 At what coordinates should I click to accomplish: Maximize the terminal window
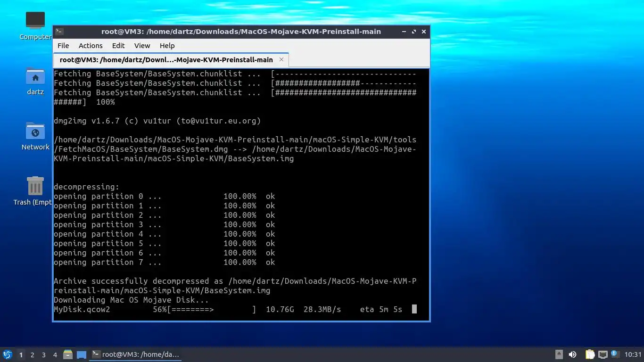414,32
